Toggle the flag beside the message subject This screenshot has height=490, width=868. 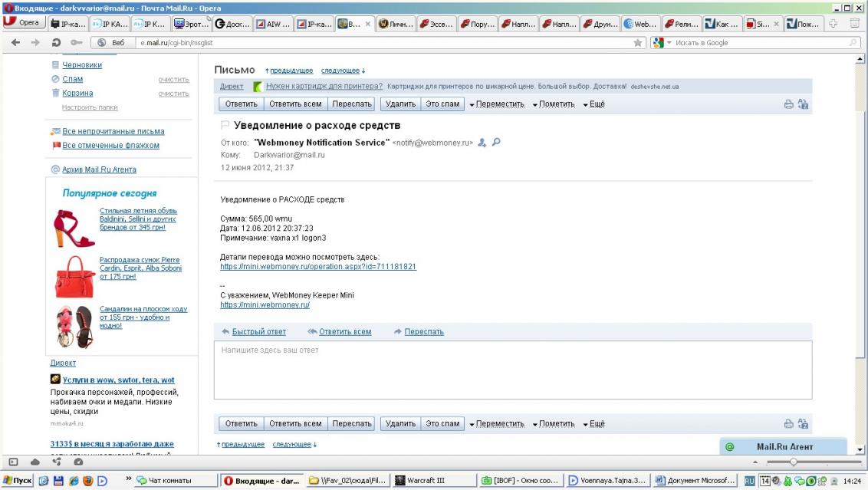(x=225, y=125)
